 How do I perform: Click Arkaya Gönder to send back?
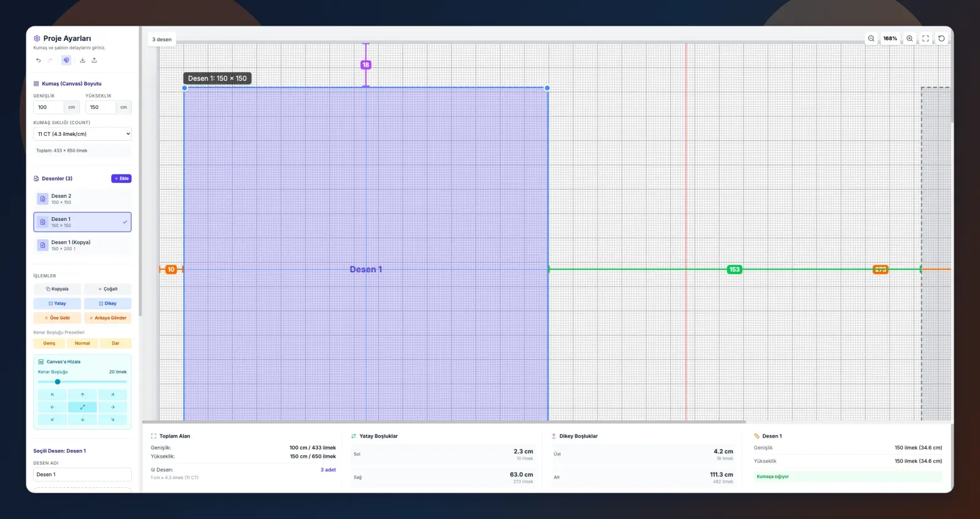click(x=108, y=318)
